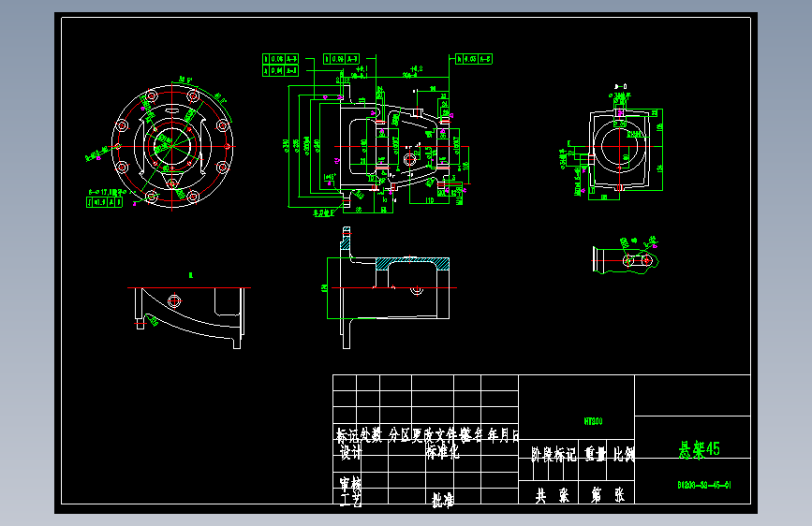Select the green title text 悬架45

click(x=699, y=449)
